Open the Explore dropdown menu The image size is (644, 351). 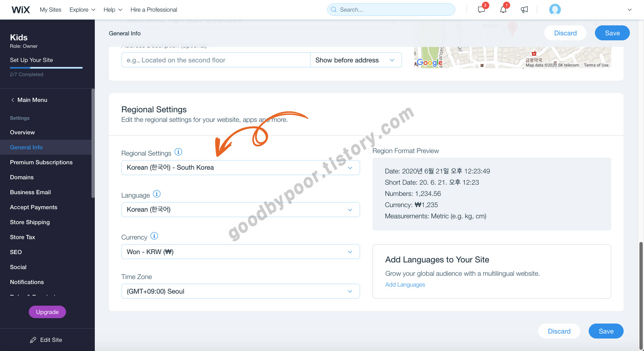82,10
